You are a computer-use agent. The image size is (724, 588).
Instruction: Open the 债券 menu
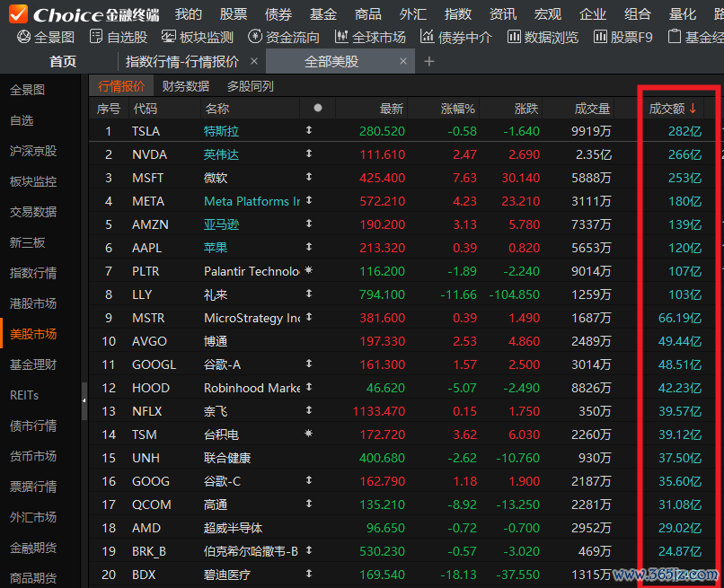(278, 14)
